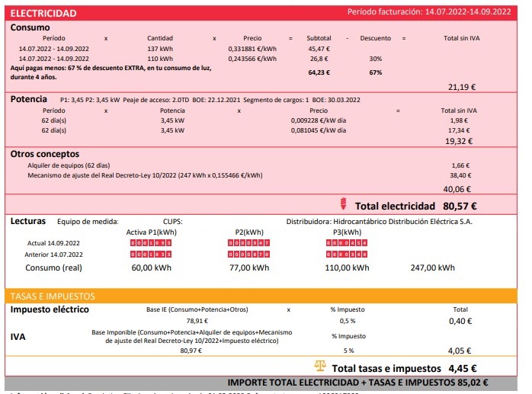532x394 pixels.
Task: Click Total electricidad 80,57 € line
Action: point(415,207)
